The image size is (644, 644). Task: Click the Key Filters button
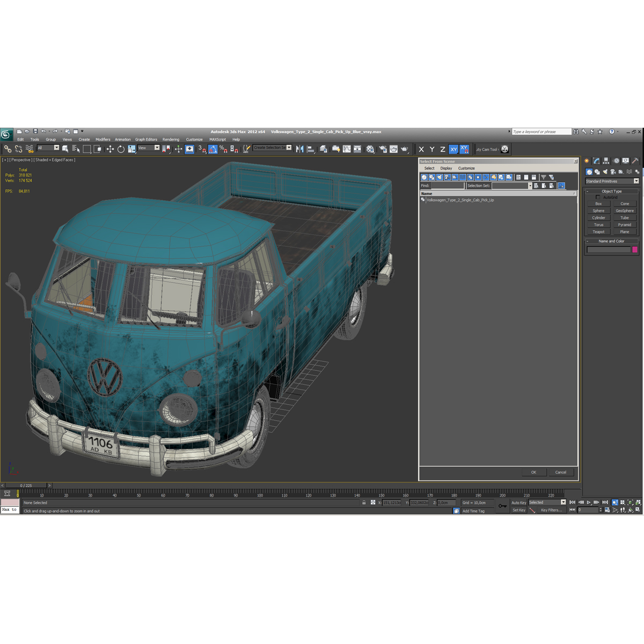(552, 510)
